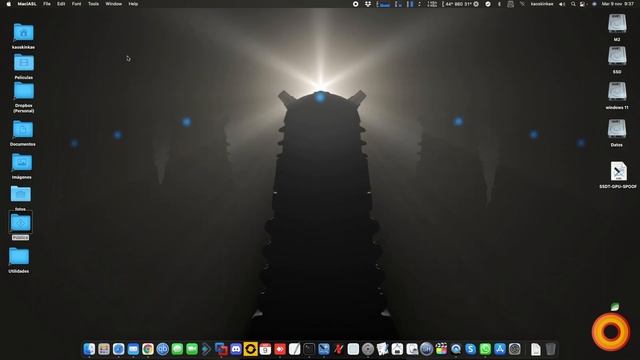Select the kaoskinkae home folder
This screenshot has width=640, height=360.
[23, 33]
